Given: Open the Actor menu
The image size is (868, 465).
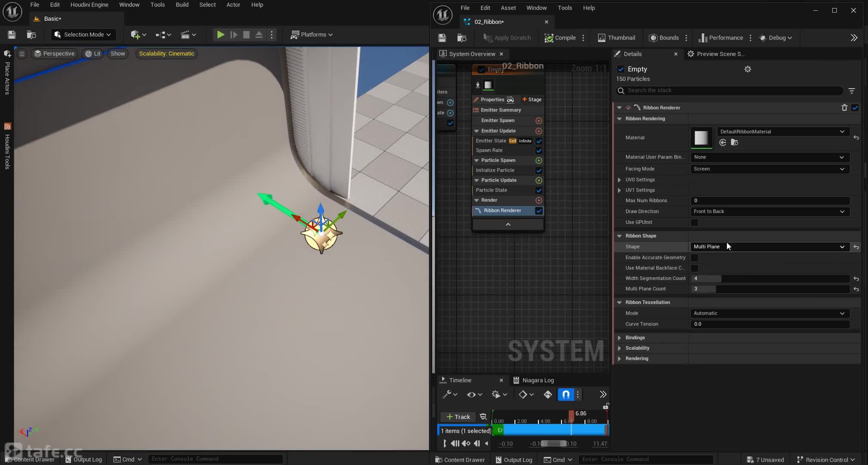Looking at the screenshot, I should pos(233,5).
